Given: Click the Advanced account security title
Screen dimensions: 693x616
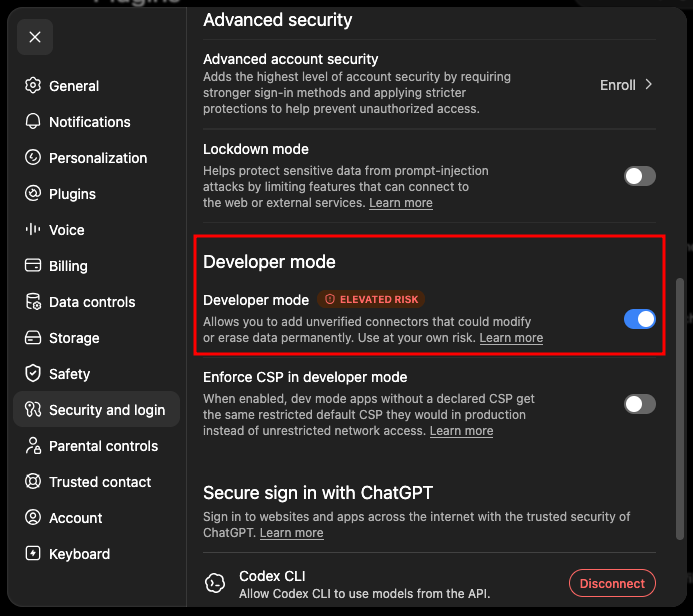Looking at the screenshot, I should coord(290,59).
